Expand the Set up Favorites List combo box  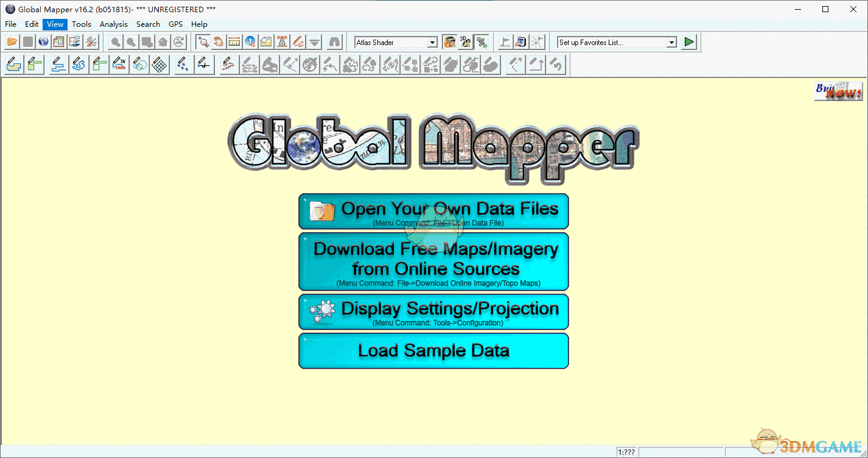pyautogui.click(x=671, y=42)
